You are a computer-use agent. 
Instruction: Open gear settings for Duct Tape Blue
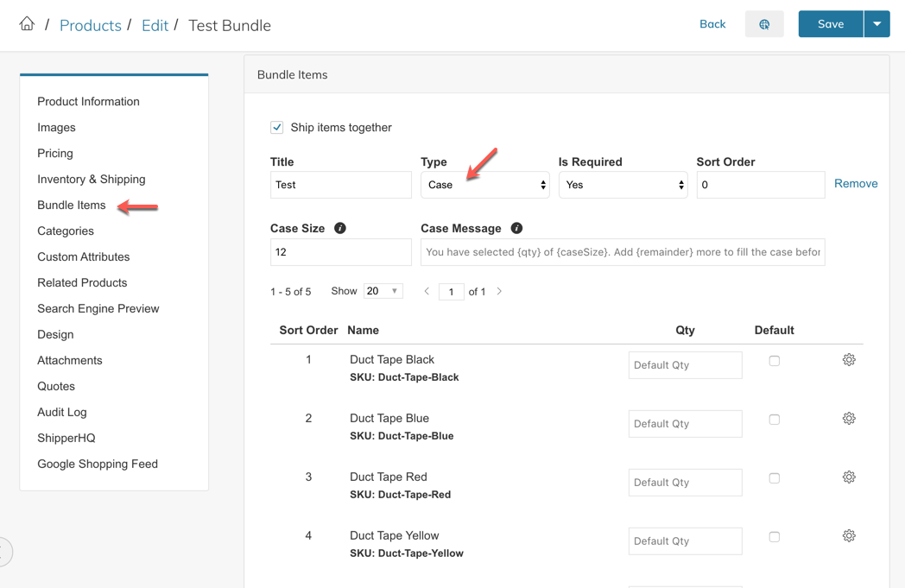848,419
